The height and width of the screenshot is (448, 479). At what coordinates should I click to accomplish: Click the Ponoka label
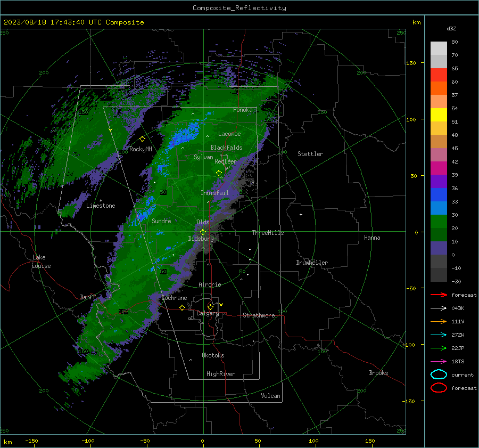(x=243, y=110)
